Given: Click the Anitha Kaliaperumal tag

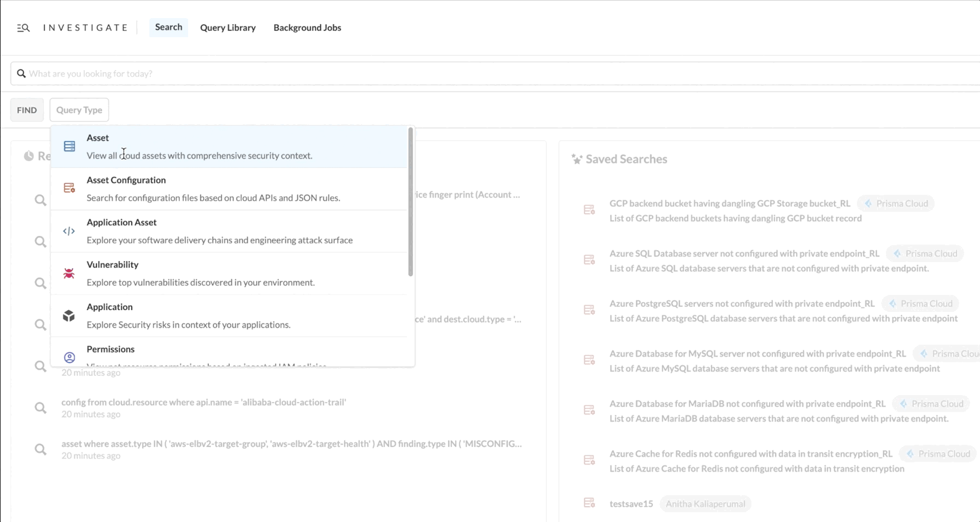Looking at the screenshot, I should tap(705, 504).
